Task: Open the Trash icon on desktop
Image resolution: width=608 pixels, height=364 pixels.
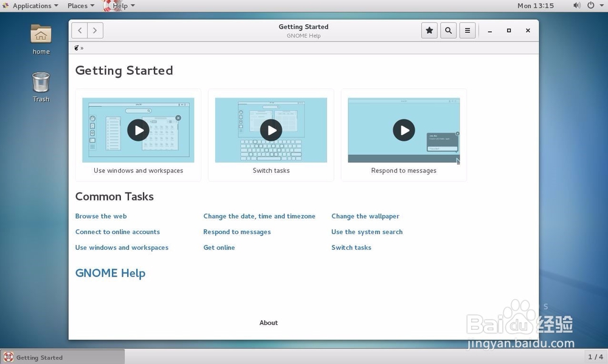Action: coord(41,88)
